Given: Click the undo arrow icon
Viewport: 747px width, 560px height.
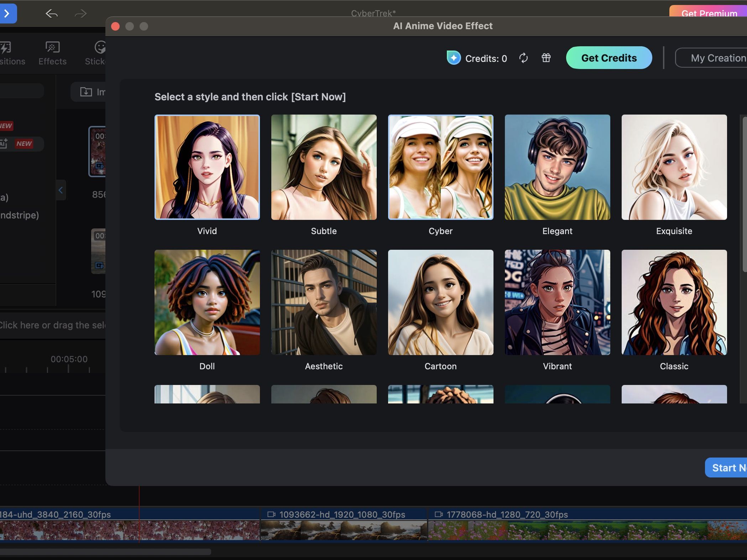Looking at the screenshot, I should click(x=52, y=14).
